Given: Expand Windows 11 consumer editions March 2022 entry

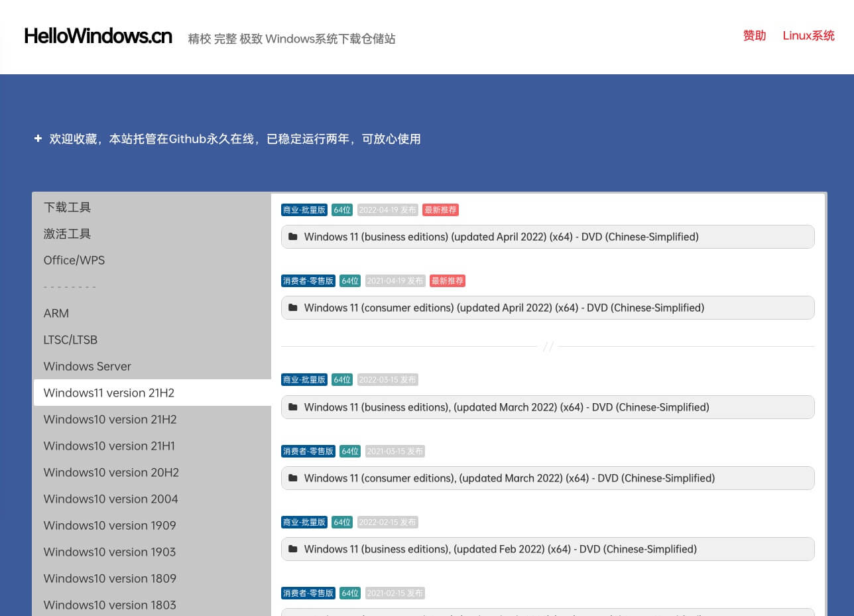Looking at the screenshot, I should tap(548, 478).
